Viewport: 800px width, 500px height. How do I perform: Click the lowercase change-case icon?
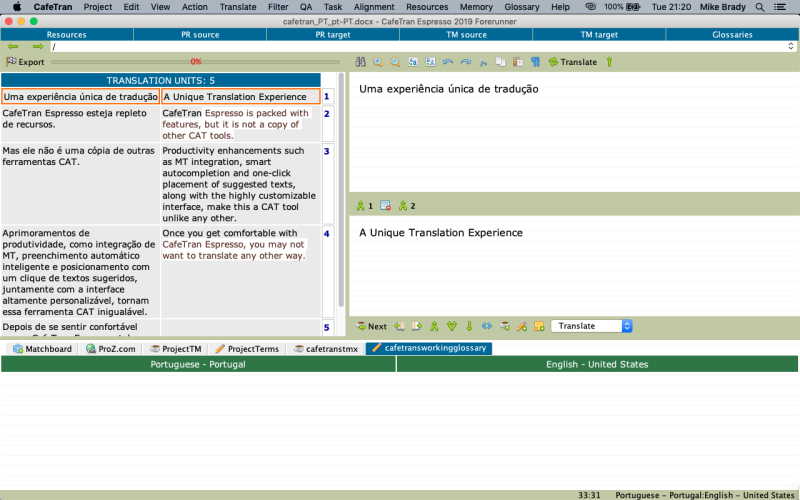click(x=413, y=62)
